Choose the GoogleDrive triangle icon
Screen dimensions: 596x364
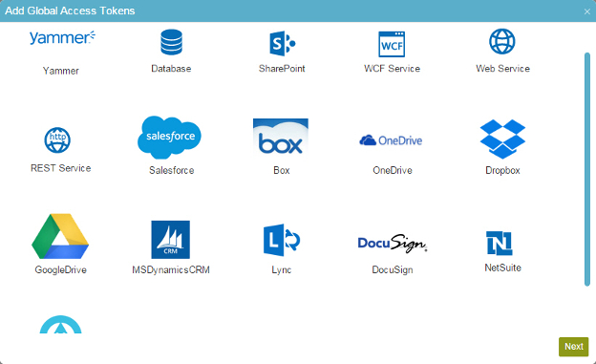click(60, 236)
